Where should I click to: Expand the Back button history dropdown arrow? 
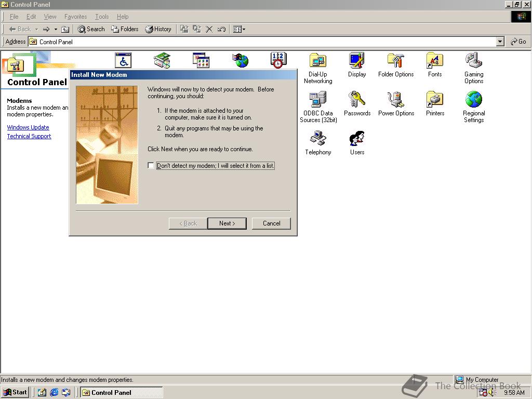pyautogui.click(x=37, y=29)
